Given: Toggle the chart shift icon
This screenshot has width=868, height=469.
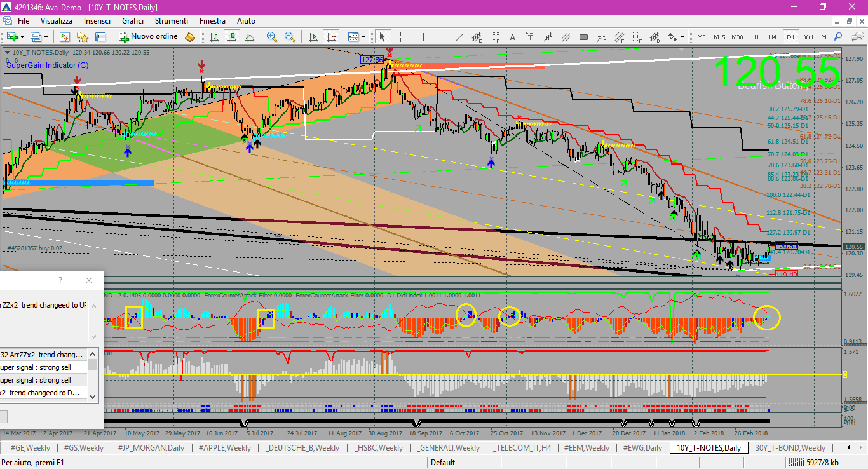Looking at the screenshot, I should (x=330, y=37).
